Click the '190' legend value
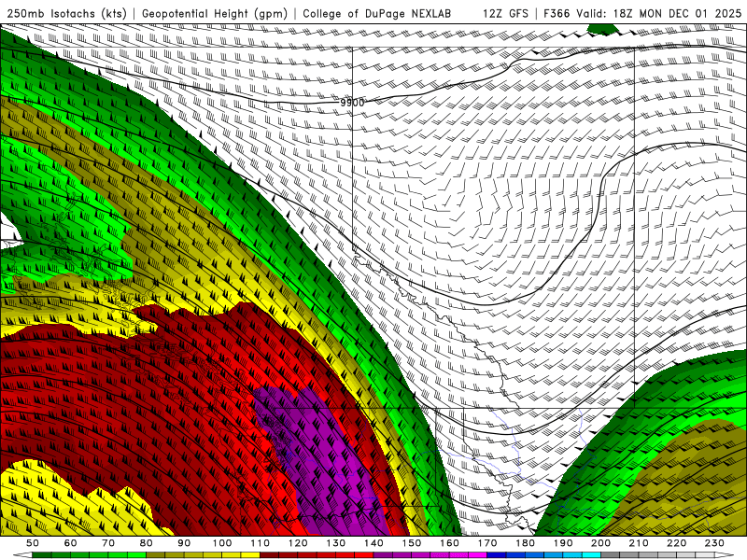 click(x=563, y=543)
